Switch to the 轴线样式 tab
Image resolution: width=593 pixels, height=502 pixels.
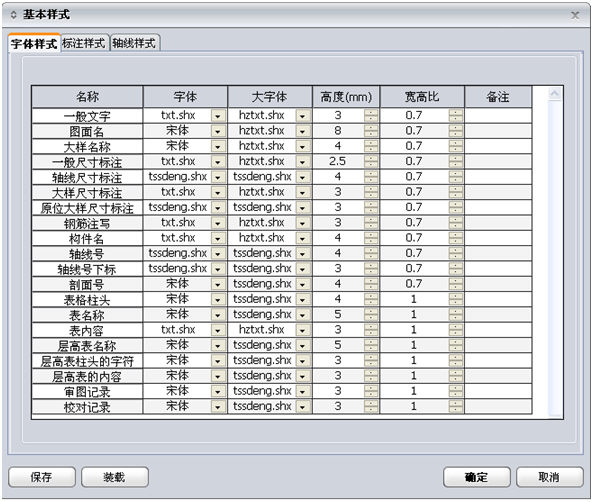134,43
